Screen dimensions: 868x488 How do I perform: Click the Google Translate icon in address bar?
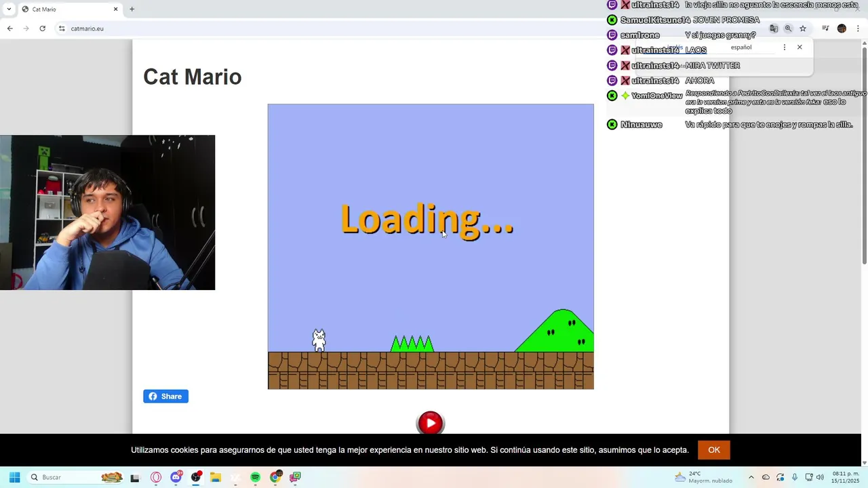click(x=774, y=28)
